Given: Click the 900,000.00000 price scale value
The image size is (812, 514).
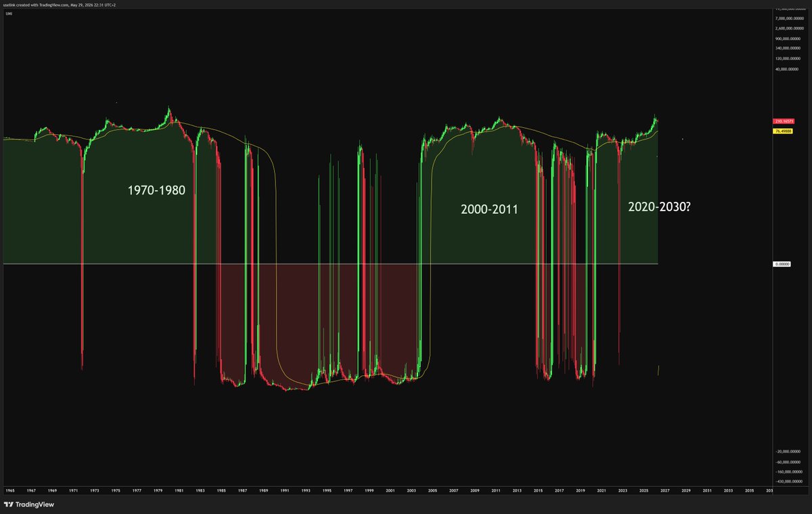Looking at the screenshot, I should pos(787,38).
